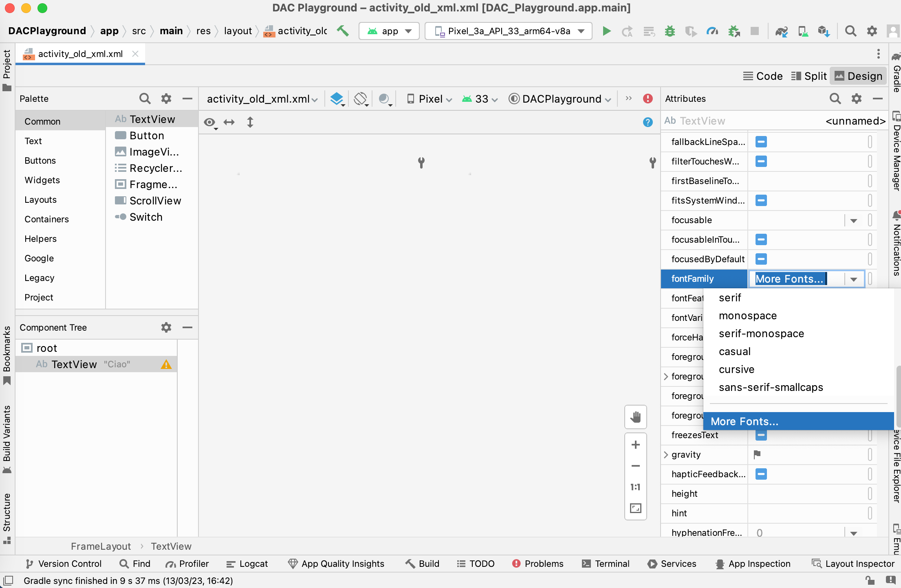Open fontFamily dropdown in Attributes panel
Image resolution: width=901 pixels, height=588 pixels.
tap(855, 279)
